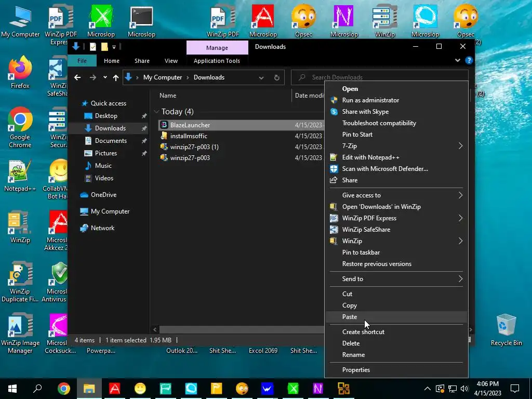Open the Opsec emoji desktop icon beside Microslop
The height and width of the screenshot is (399, 532).
coord(303,21)
